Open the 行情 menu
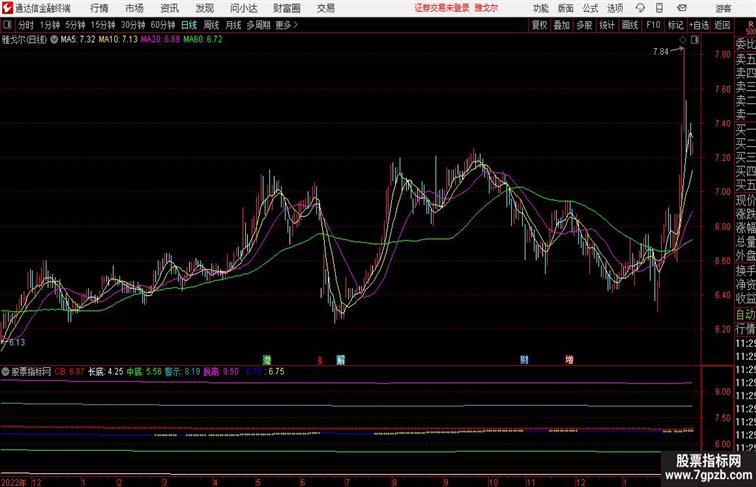Image resolution: width=756 pixels, height=487 pixels. pos(99,8)
